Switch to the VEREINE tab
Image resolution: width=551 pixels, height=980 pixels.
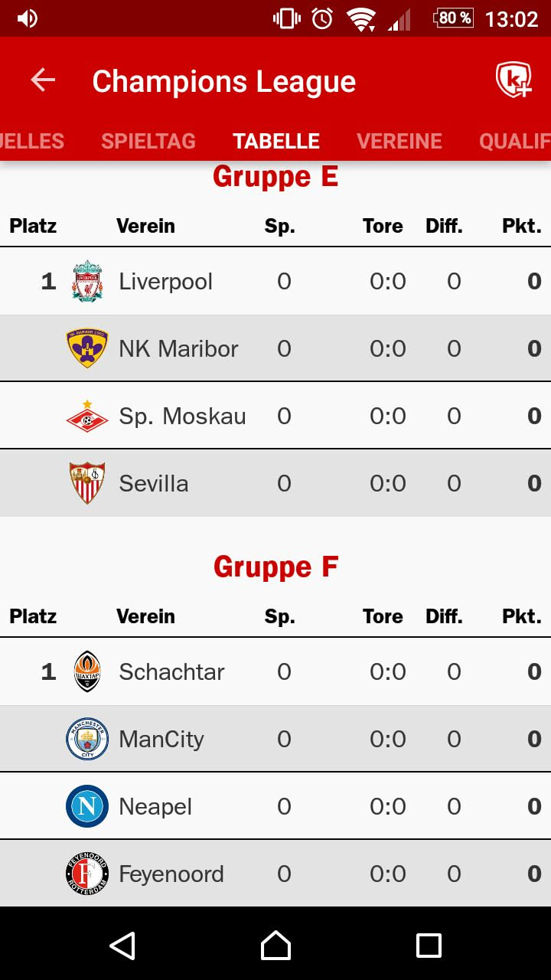[x=399, y=141]
